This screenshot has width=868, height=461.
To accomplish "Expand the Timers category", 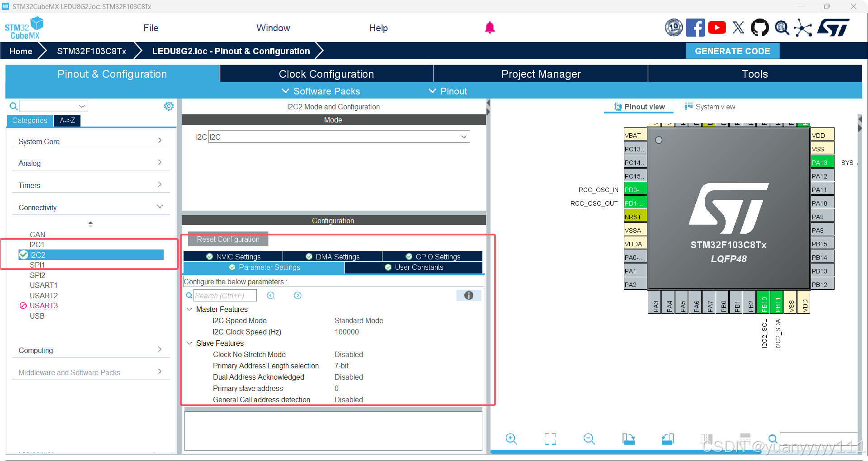I will (90, 185).
